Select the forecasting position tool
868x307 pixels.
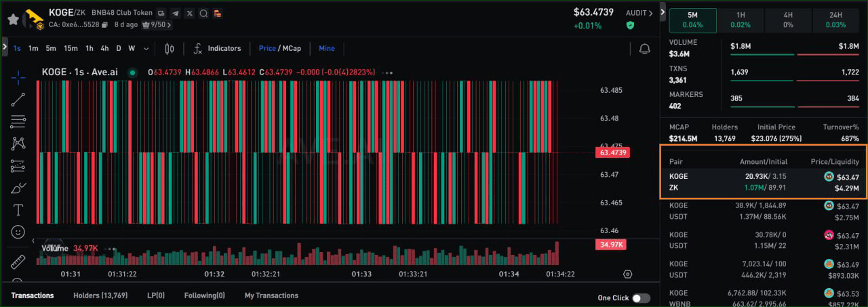coord(18,165)
